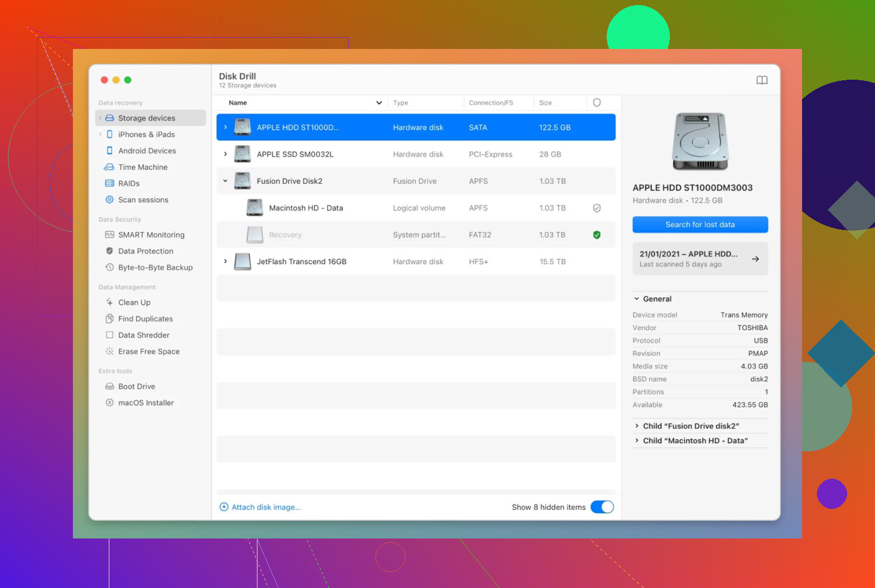The width and height of the screenshot is (875, 588).
Task: Click the SMART Monitoring icon
Action: point(109,235)
